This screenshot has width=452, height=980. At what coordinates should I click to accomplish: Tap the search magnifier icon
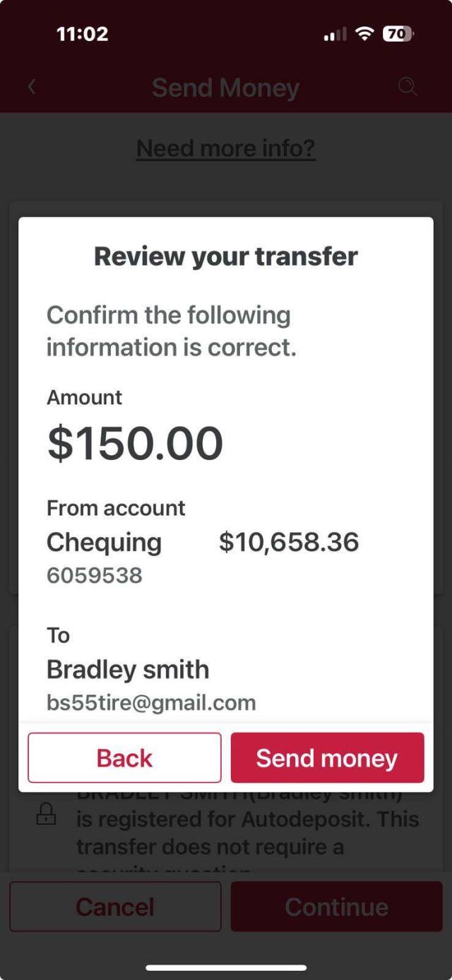click(408, 87)
